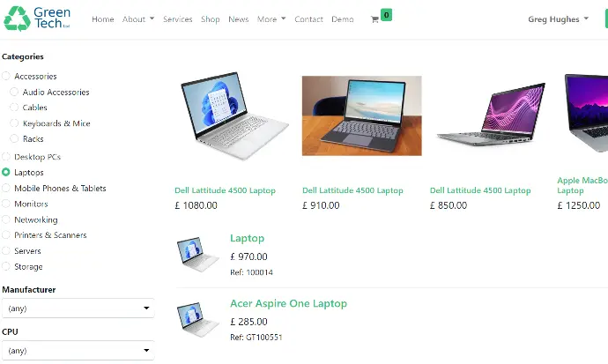Viewport: 608px width, 364px height.
Task: Select the Keyboards & Mice radio option
Action: pyautogui.click(x=14, y=123)
